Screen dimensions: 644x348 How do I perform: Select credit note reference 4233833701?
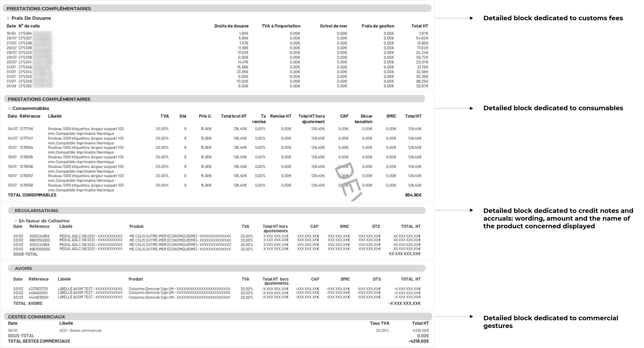[38, 289]
